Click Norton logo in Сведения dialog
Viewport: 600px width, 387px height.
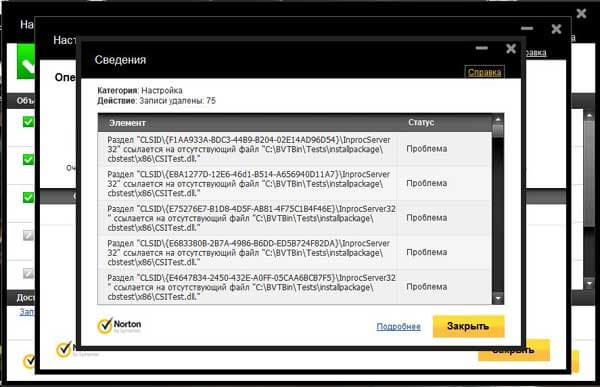coord(119,326)
